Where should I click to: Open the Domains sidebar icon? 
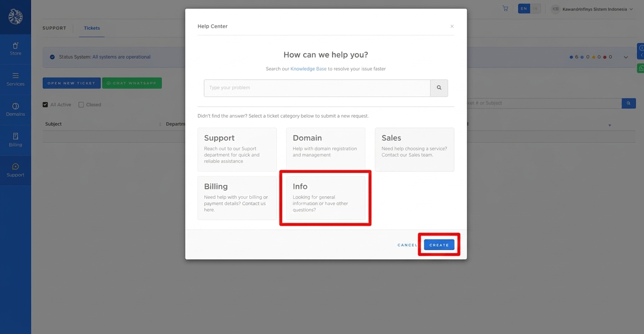pos(15,110)
